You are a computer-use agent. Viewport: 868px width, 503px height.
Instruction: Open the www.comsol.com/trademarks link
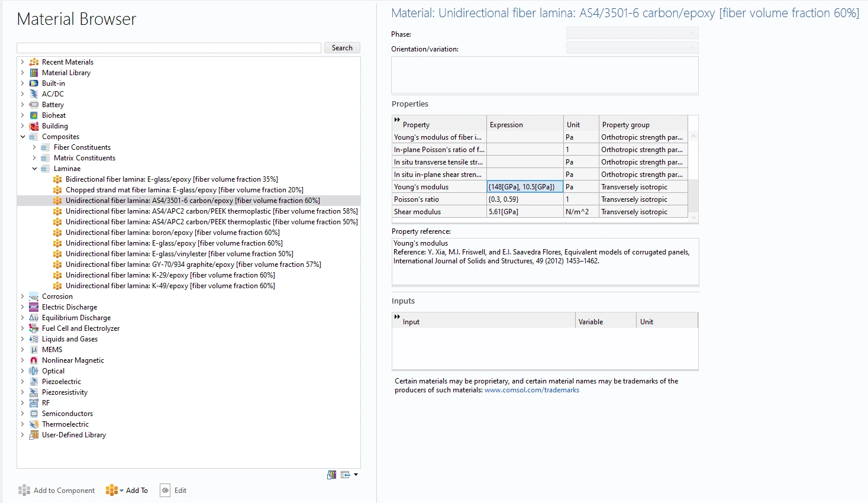tap(531, 390)
